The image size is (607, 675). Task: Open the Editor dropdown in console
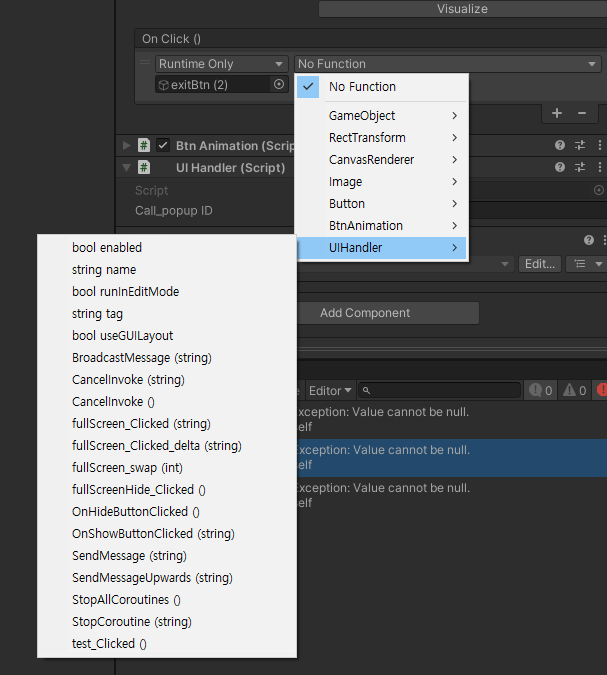point(330,390)
